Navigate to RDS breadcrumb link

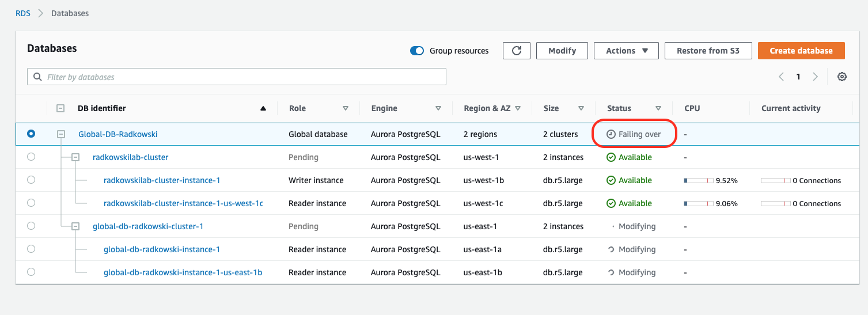(x=23, y=13)
